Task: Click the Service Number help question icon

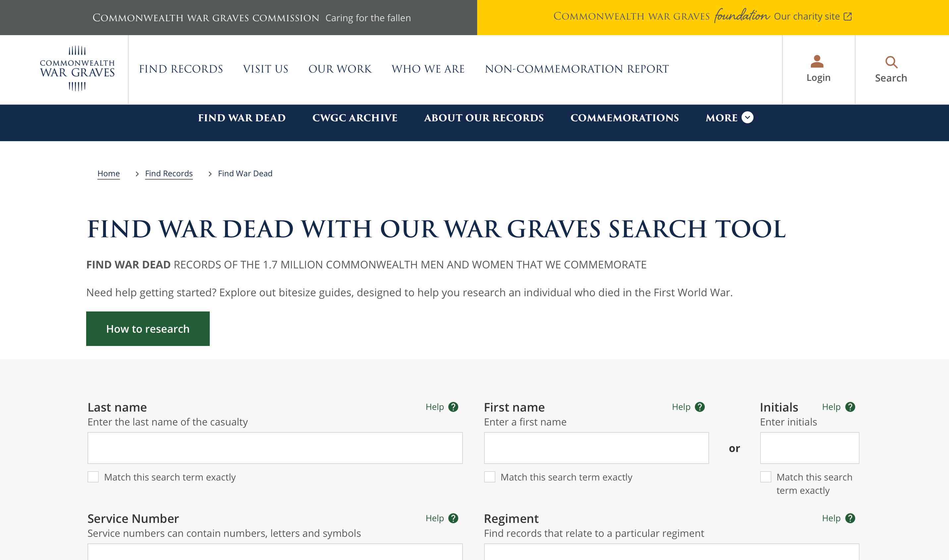Action: [x=453, y=519]
